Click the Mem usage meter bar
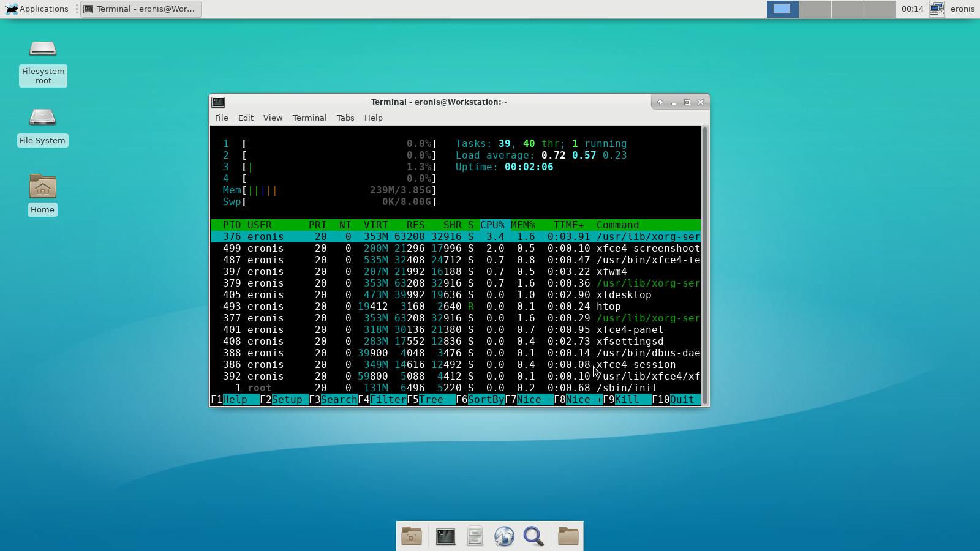 click(330, 190)
